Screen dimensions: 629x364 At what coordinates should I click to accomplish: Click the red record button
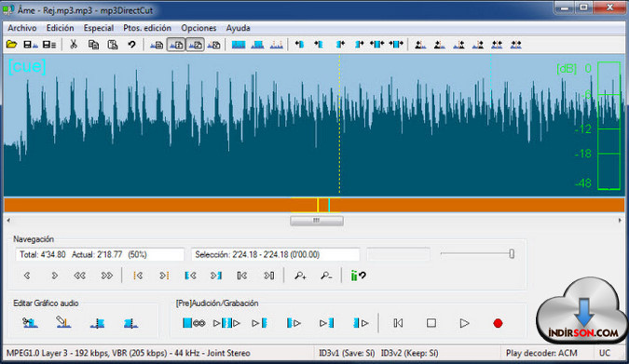click(498, 323)
